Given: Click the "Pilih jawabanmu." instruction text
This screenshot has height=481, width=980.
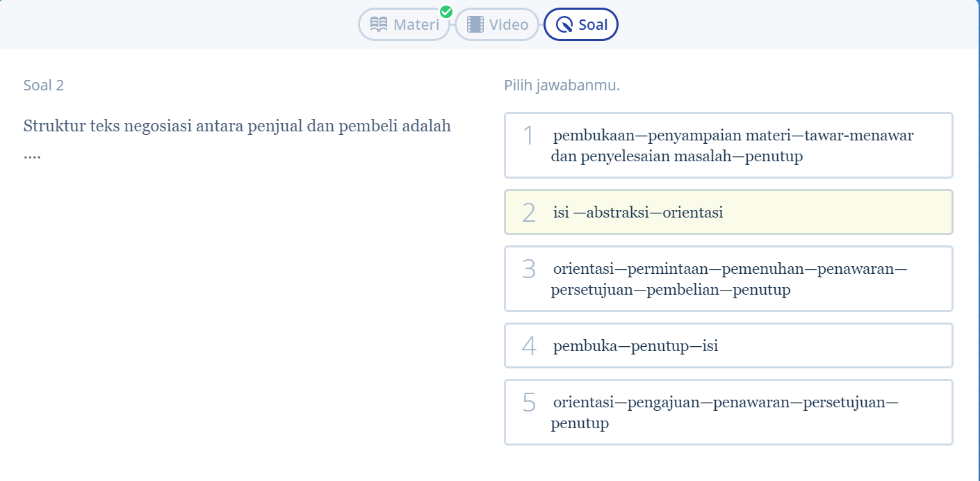Looking at the screenshot, I should pos(562,85).
